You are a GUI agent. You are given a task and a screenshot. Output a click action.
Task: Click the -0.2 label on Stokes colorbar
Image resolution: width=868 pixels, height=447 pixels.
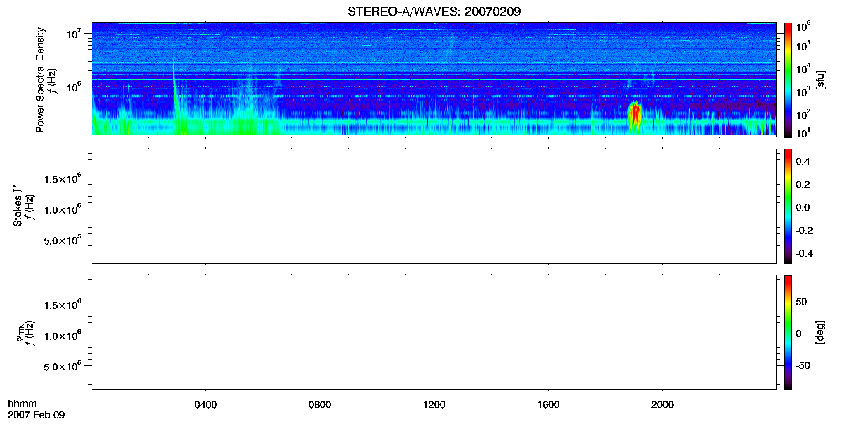coord(804,231)
